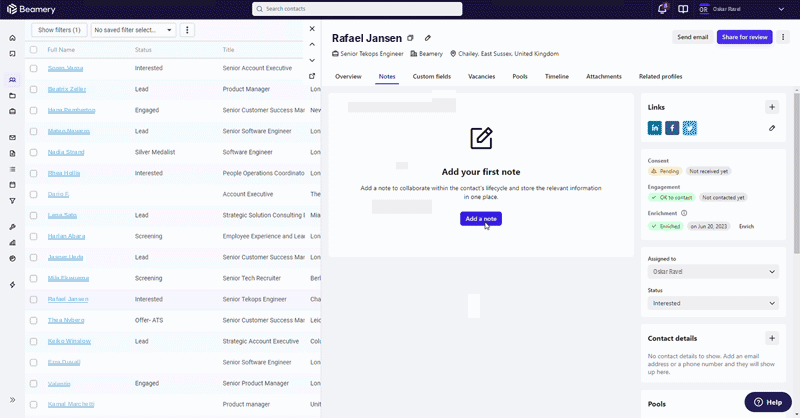Sort by the Full Name column header

click(x=61, y=50)
